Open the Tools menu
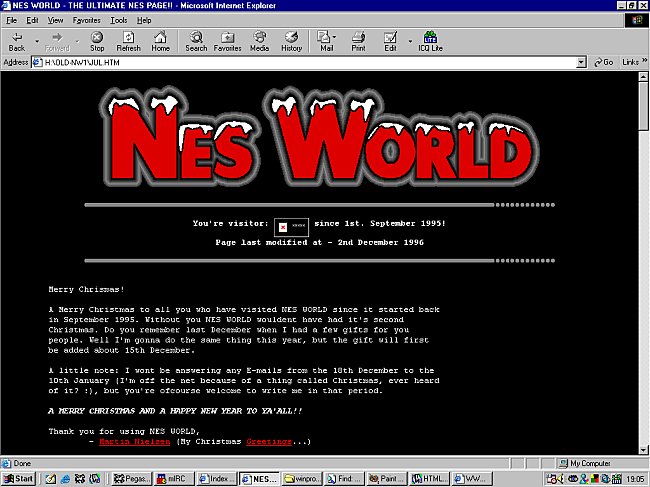Image resolution: width=650 pixels, height=487 pixels. [x=118, y=20]
